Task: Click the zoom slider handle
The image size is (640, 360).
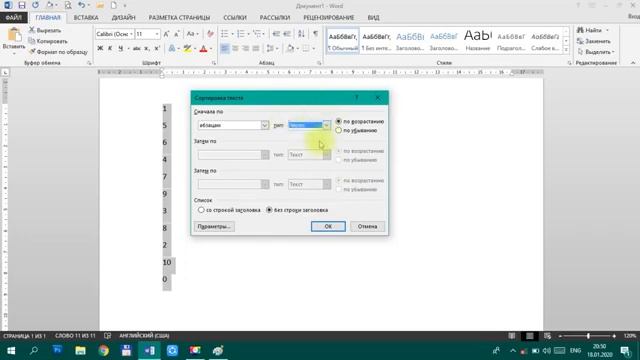Action: 588,336
